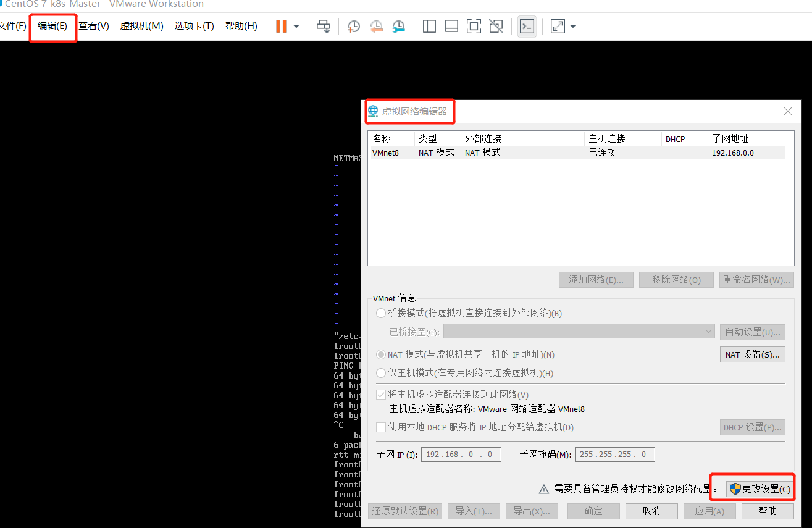The height and width of the screenshot is (528, 812).
Task: Suspend the virtual machine using Pause icon
Action: pos(282,26)
